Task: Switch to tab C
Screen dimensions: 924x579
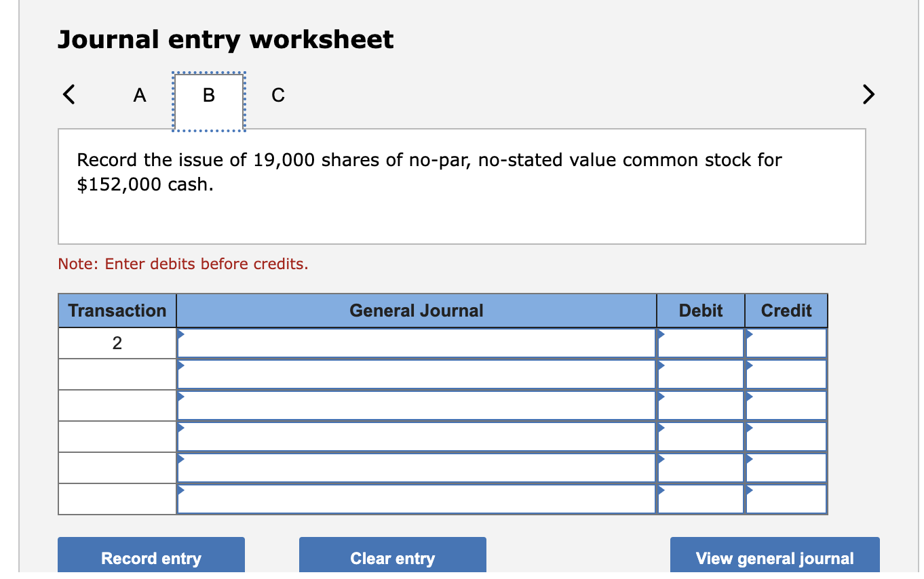Action: (x=277, y=95)
